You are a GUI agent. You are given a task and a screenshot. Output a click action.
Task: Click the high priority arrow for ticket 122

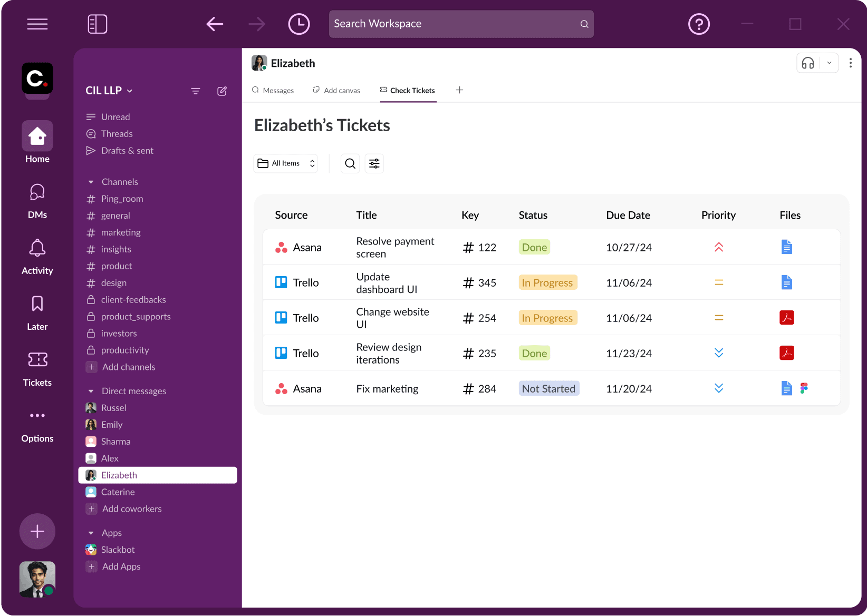point(719,247)
